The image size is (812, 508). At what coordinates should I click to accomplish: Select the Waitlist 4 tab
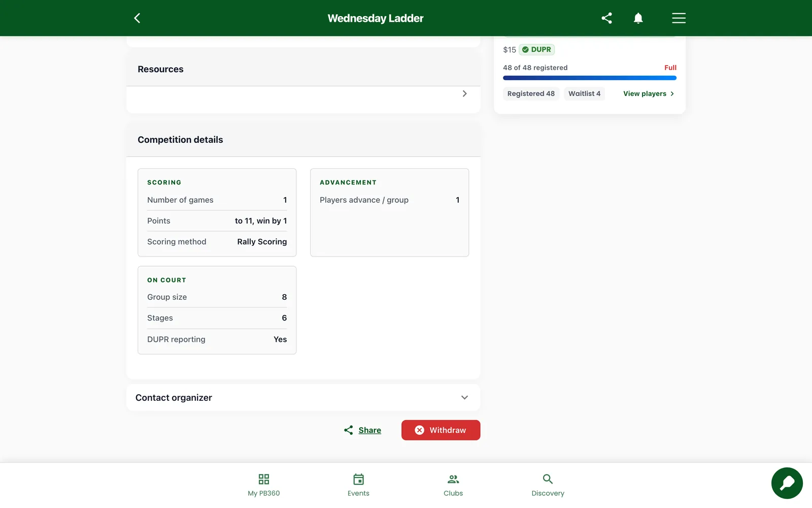[584, 94]
